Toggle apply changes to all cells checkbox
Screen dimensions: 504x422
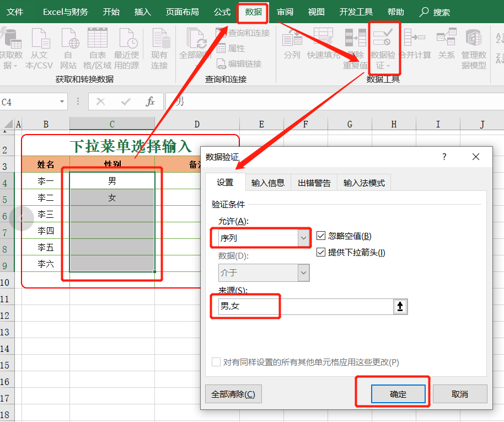[216, 362]
